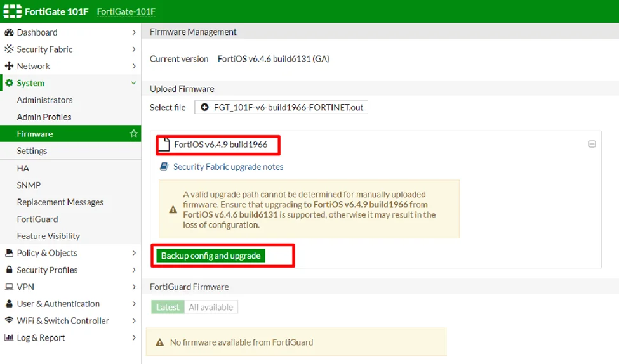
Task: Click the Firmware Management page title
Action: pyautogui.click(x=193, y=32)
